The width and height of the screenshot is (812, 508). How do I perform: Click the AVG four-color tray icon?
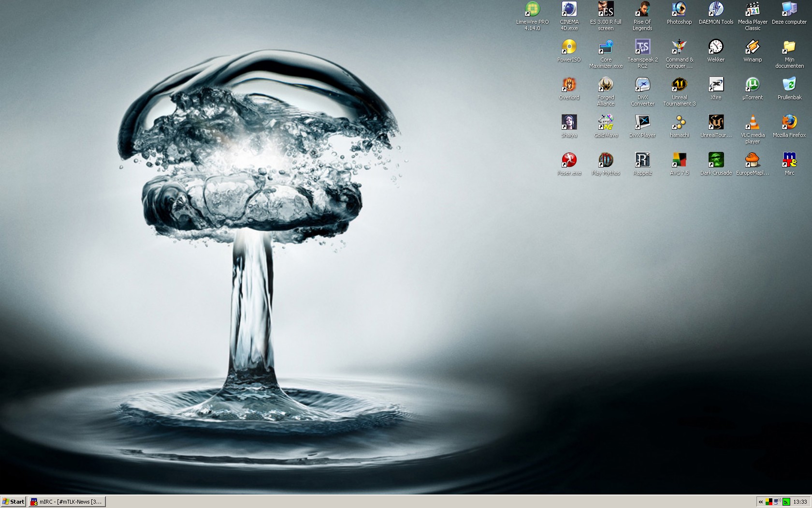tap(769, 502)
